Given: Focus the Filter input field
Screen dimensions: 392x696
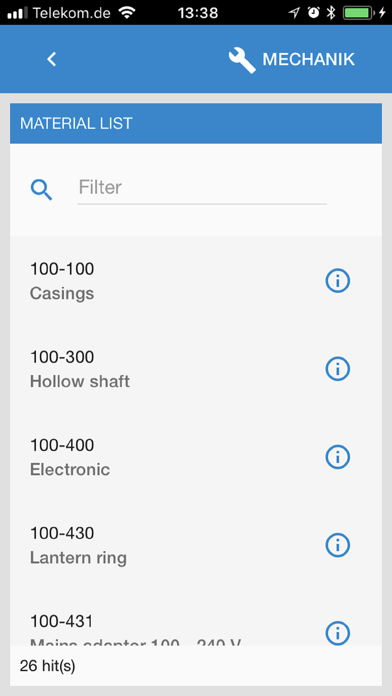Looking at the screenshot, I should coord(202,188).
